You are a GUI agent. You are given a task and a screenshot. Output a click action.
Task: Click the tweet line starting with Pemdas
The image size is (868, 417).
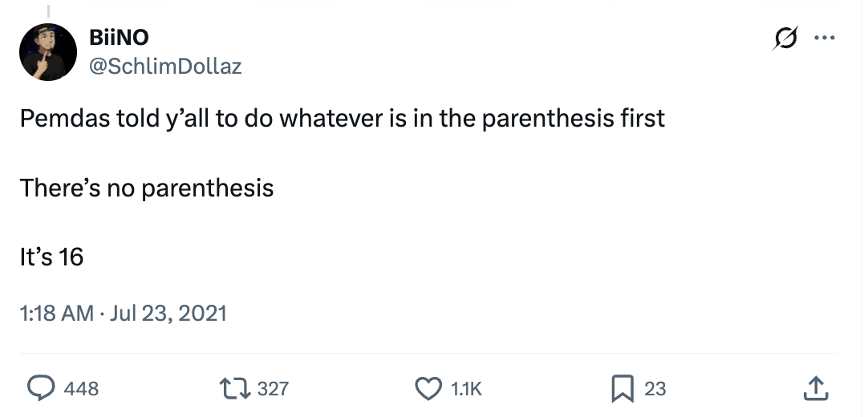point(342,119)
